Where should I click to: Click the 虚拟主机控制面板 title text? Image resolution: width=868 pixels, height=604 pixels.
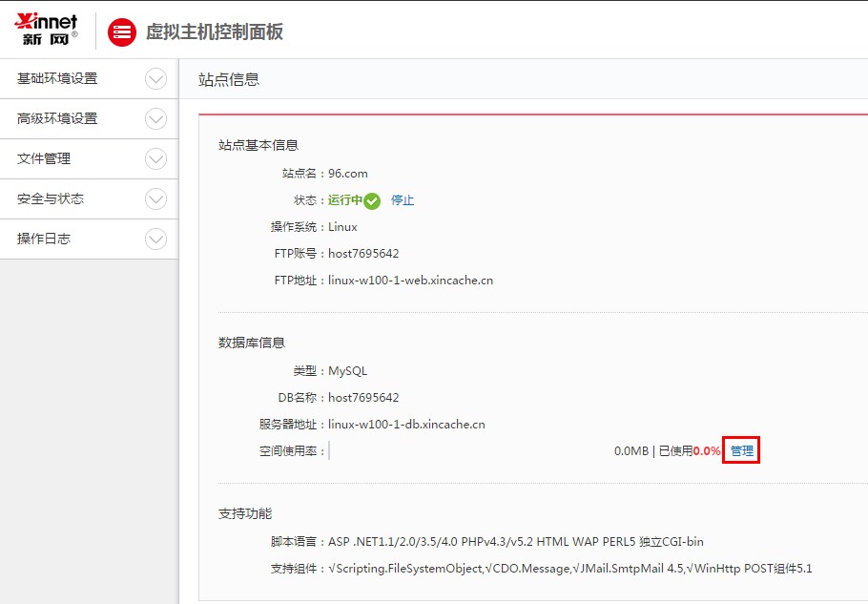tap(214, 31)
